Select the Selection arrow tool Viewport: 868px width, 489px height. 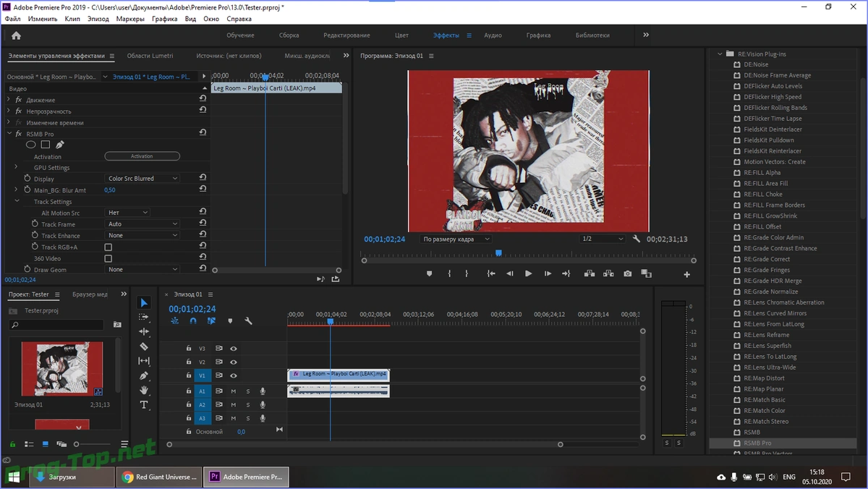point(144,303)
